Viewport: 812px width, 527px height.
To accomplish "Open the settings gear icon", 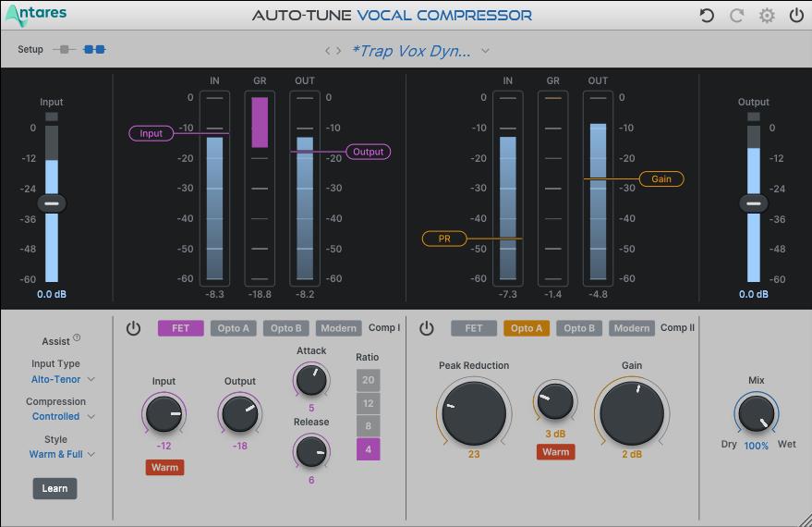I will point(767,16).
